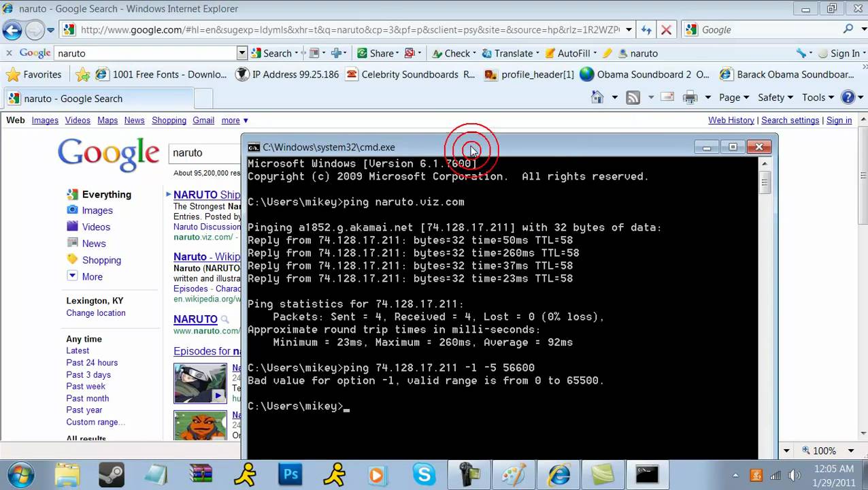Open Gmail in Google top navigation
Image resolution: width=868 pixels, height=490 pixels.
(x=203, y=120)
